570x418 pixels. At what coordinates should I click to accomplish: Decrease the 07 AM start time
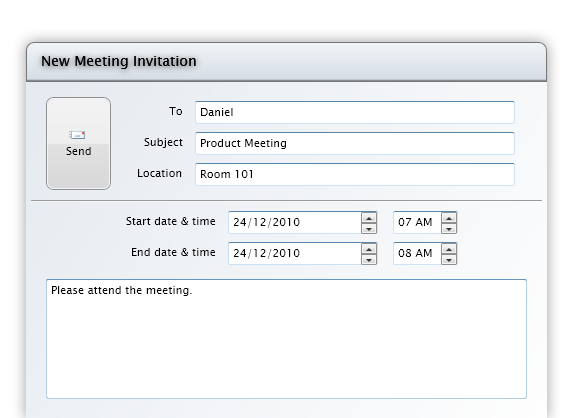pyautogui.click(x=449, y=228)
